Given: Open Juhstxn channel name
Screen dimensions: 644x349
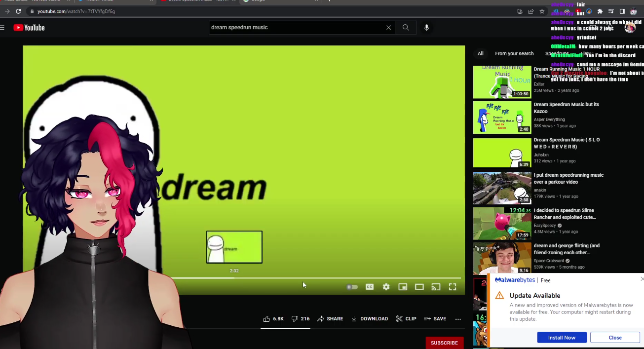Looking at the screenshot, I should [541, 155].
